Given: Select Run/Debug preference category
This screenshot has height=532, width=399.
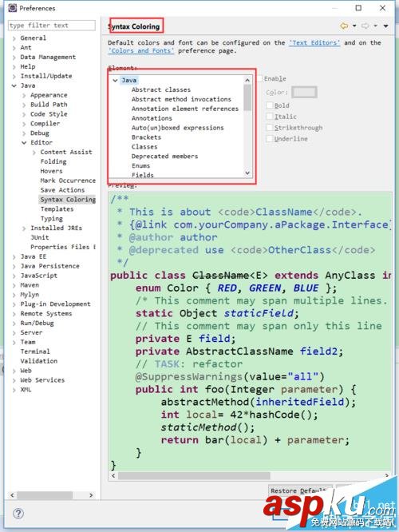Looking at the screenshot, I should [x=37, y=323].
